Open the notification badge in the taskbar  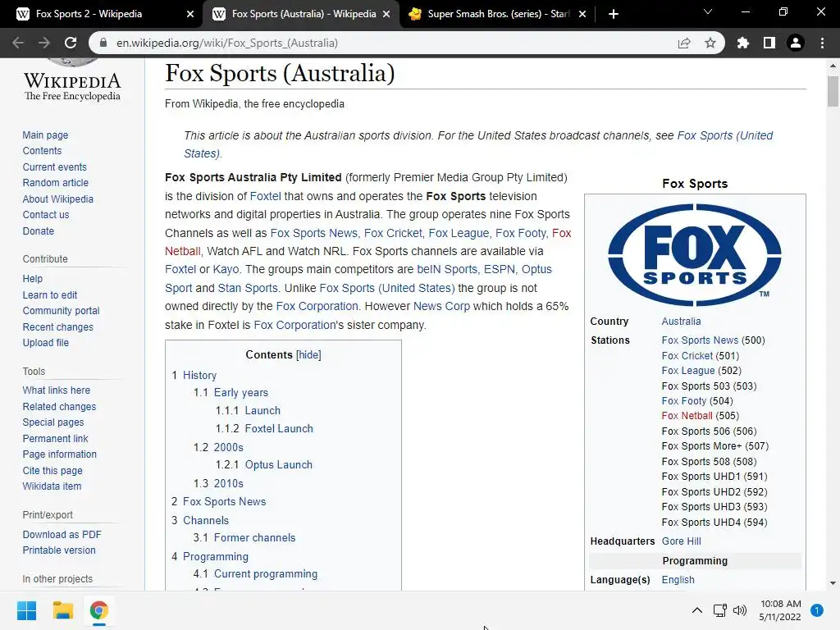[816, 610]
